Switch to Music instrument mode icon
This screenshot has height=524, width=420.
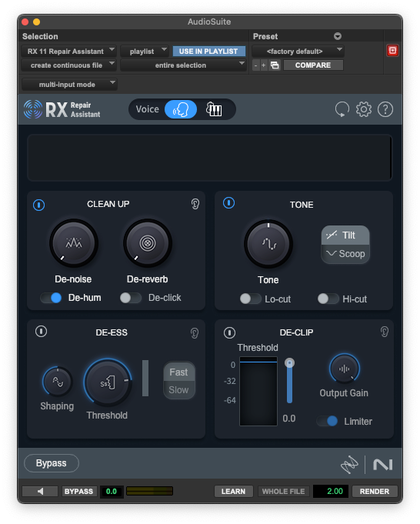[214, 109]
